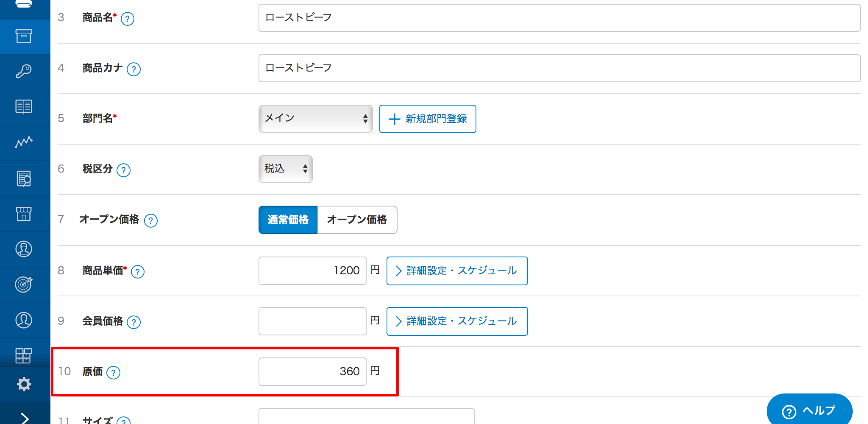868x424 pixels.
Task: Click the 原価 input field with 360
Action: pyautogui.click(x=312, y=371)
